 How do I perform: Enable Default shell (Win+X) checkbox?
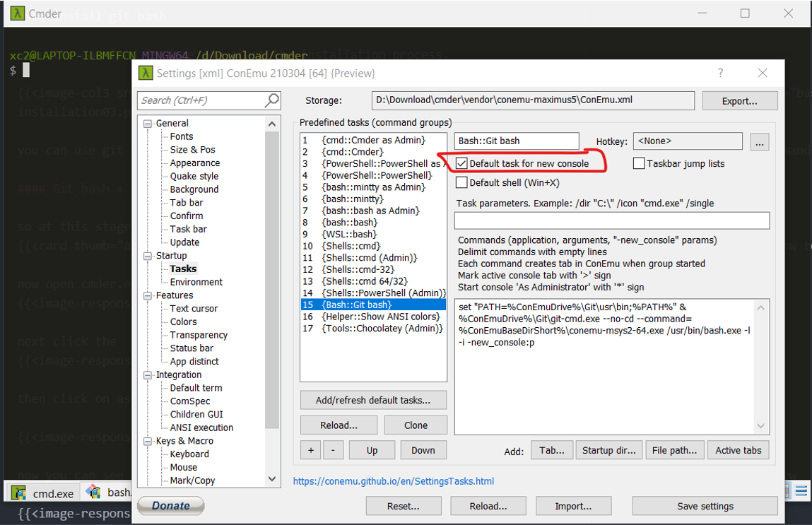(461, 182)
